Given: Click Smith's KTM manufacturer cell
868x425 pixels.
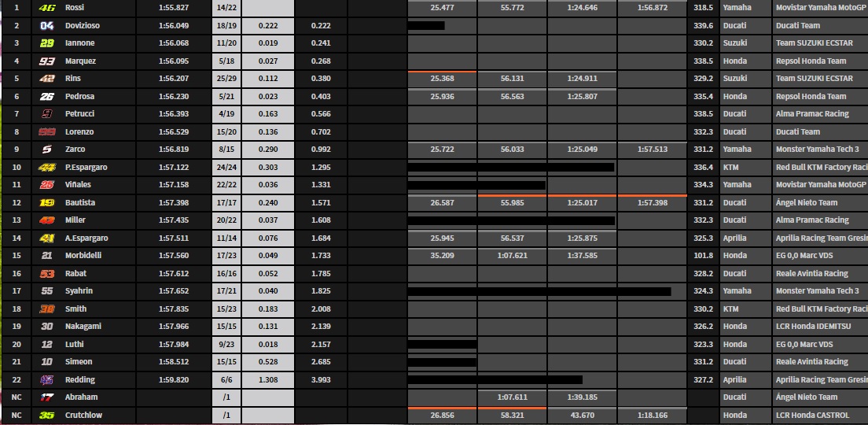Looking at the screenshot, I should click(745, 309).
